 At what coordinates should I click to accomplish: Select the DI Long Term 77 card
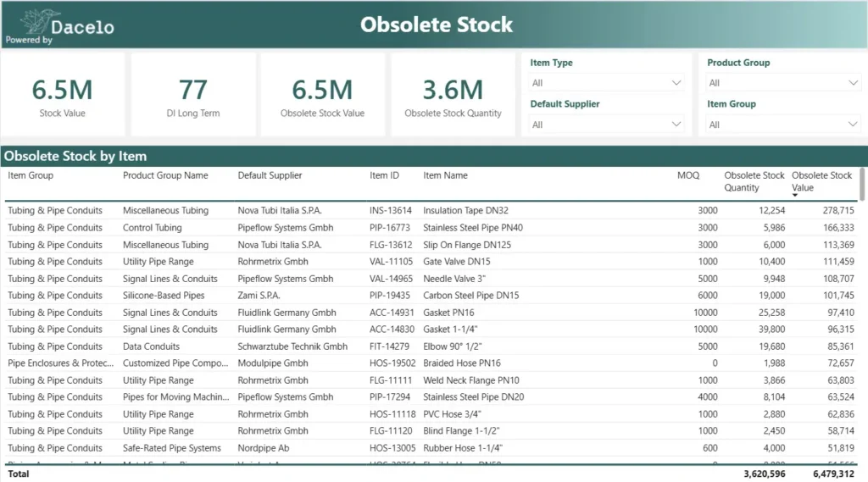(193, 95)
